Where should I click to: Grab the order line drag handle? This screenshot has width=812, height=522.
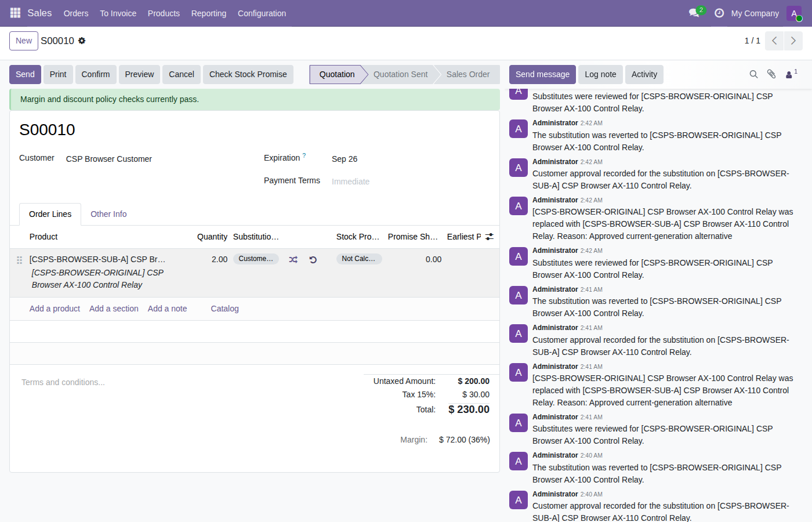point(20,260)
